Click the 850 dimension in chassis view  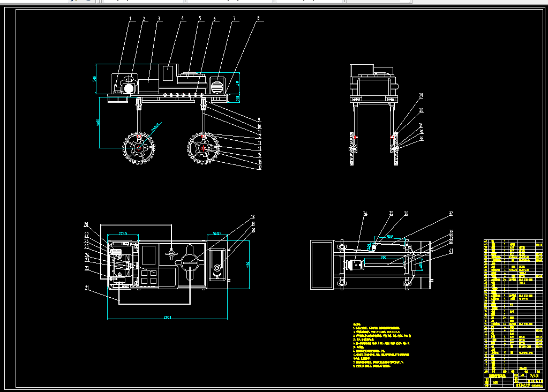tap(390, 237)
